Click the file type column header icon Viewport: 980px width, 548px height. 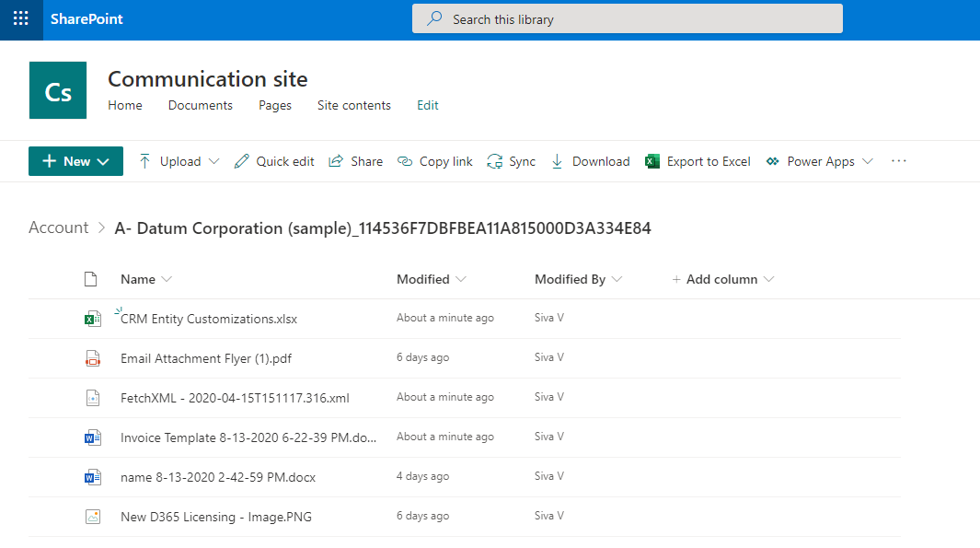[90, 279]
